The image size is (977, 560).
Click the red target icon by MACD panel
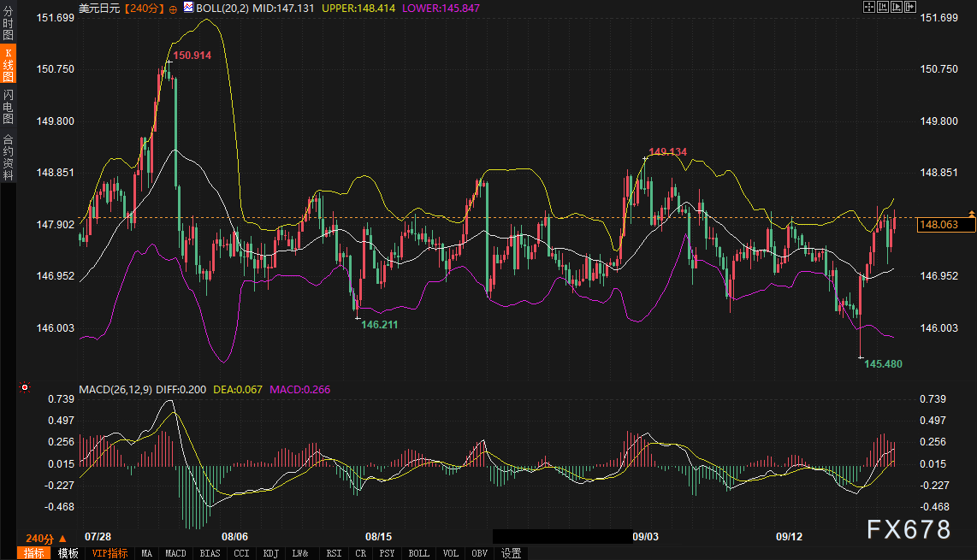tap(25, 387)
